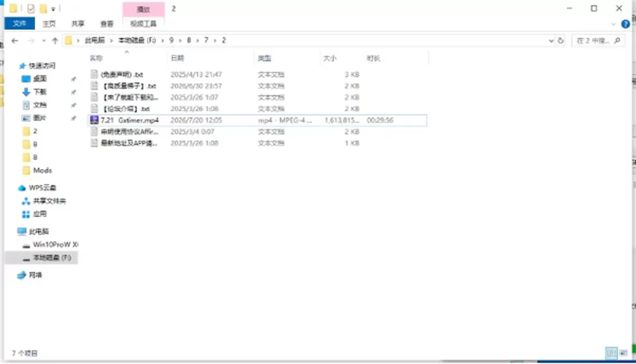Switch to the 共享 ribbon tab
This screenshot has height=364, width=636.
pos(78,24)
